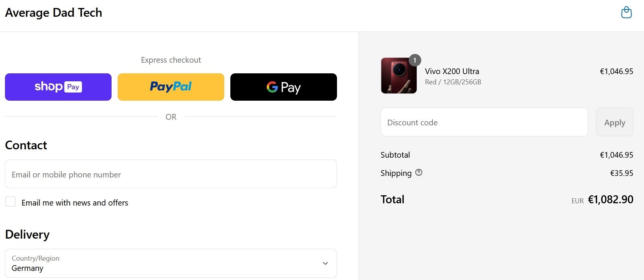Click the quantity badge on product image
The image size is (644, 280).
coord(415,60)
